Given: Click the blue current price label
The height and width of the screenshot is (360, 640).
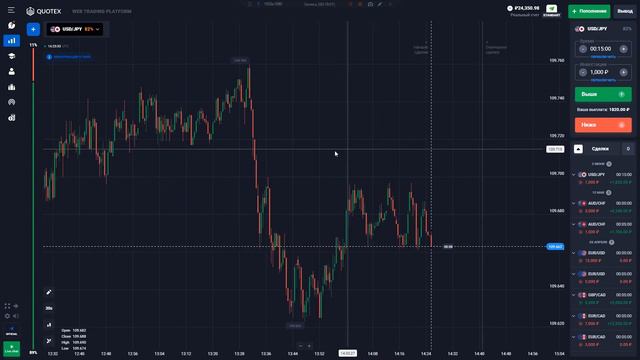Looking at the screenshot, I should tap(555, 247).
